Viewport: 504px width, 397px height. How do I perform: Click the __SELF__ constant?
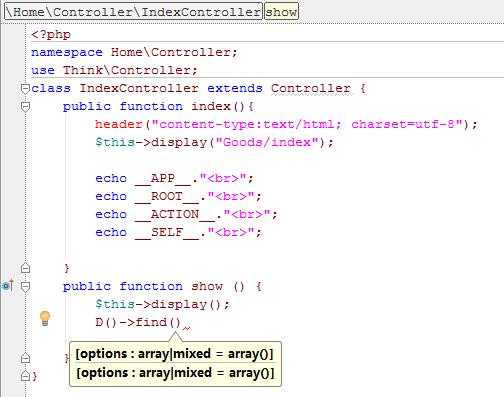click(167, 232)
